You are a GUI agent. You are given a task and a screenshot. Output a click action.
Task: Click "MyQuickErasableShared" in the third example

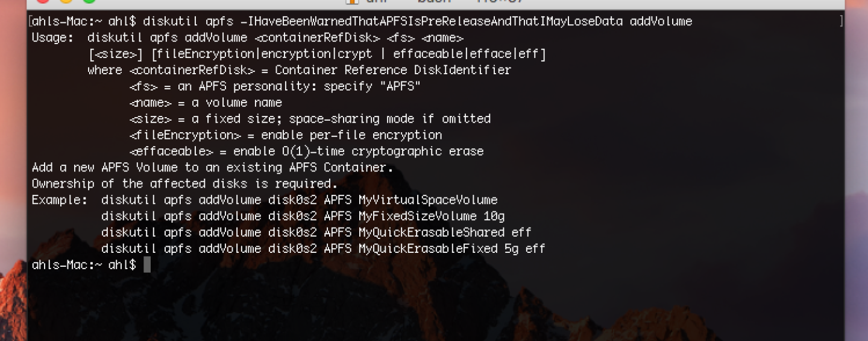tap(432, 232)
